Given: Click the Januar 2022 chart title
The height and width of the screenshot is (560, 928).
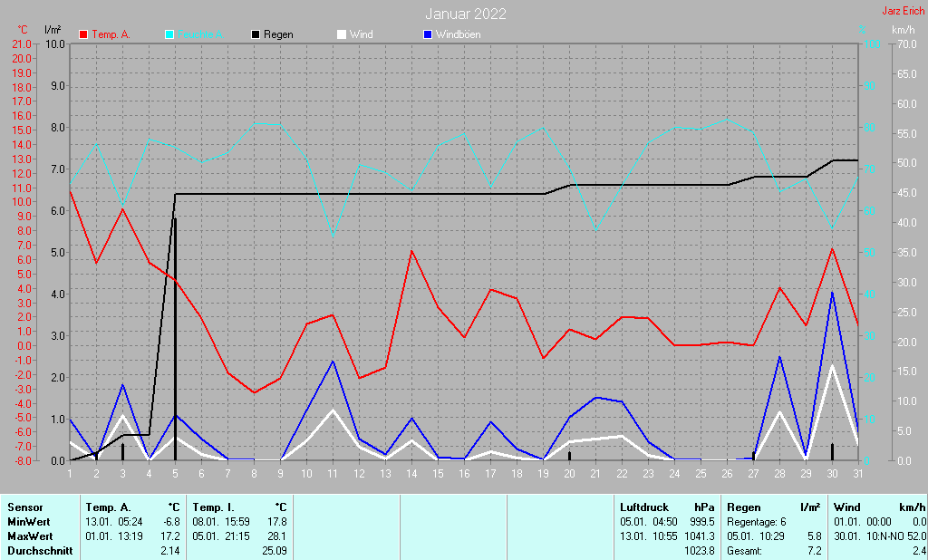Looking at the screenshot, I should point(466,14).
